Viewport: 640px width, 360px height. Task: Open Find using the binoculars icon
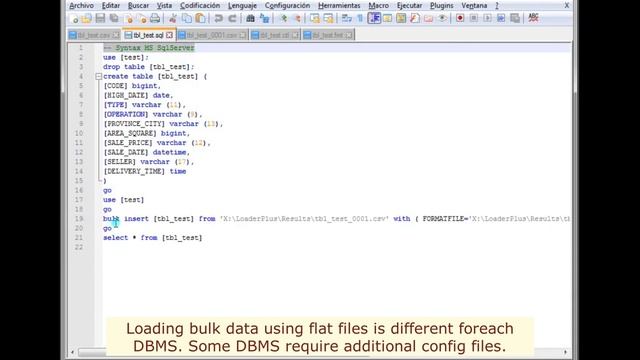[x=250, y=18]
